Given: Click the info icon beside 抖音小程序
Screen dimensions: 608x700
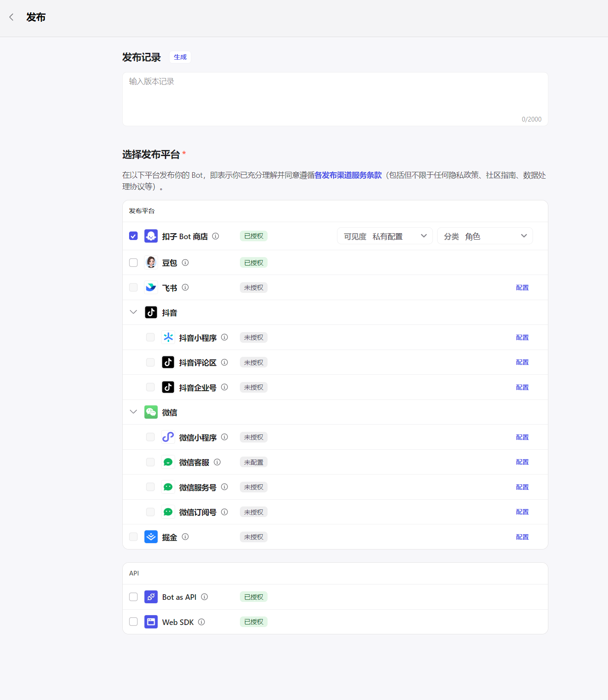Looking at the screenshot, I should click(x=225, y=337).
